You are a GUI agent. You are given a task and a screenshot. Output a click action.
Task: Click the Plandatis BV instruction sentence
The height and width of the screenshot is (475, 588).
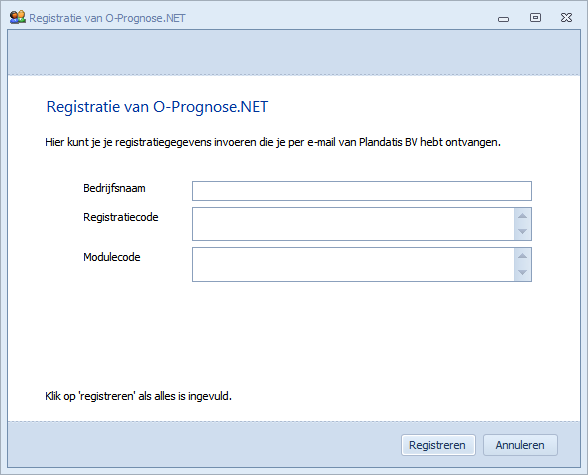click(273, 142)
